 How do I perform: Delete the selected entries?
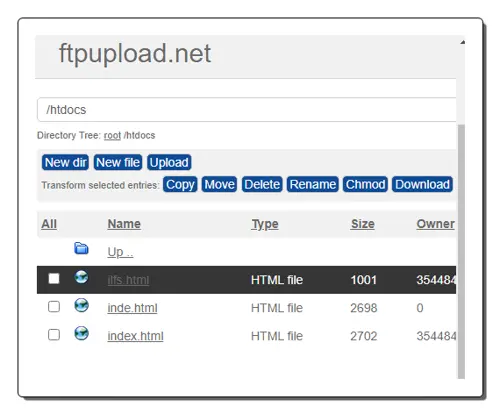tap(262, 184)
